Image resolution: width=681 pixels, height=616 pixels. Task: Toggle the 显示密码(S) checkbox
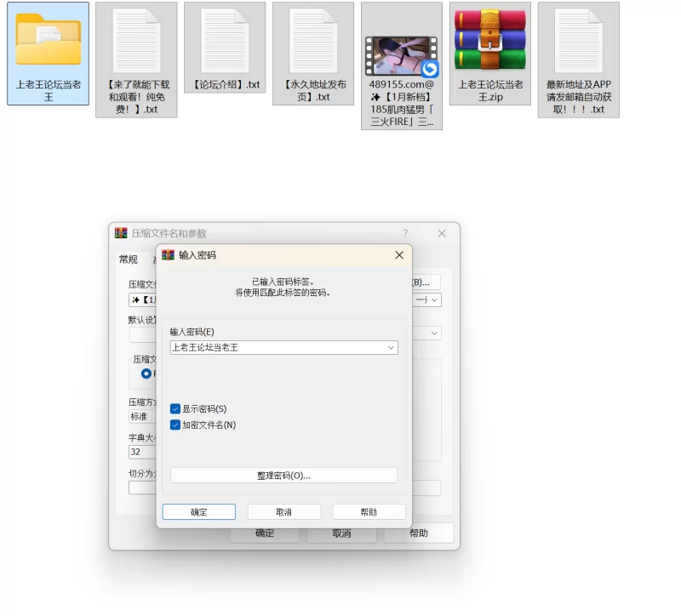175,409
